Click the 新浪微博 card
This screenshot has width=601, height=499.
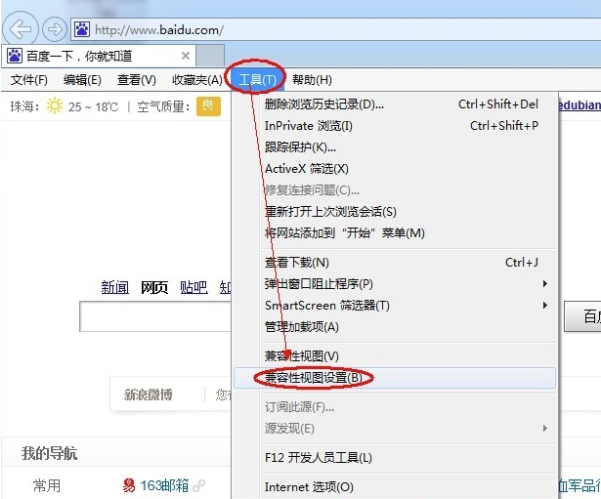tap(148, 394)
